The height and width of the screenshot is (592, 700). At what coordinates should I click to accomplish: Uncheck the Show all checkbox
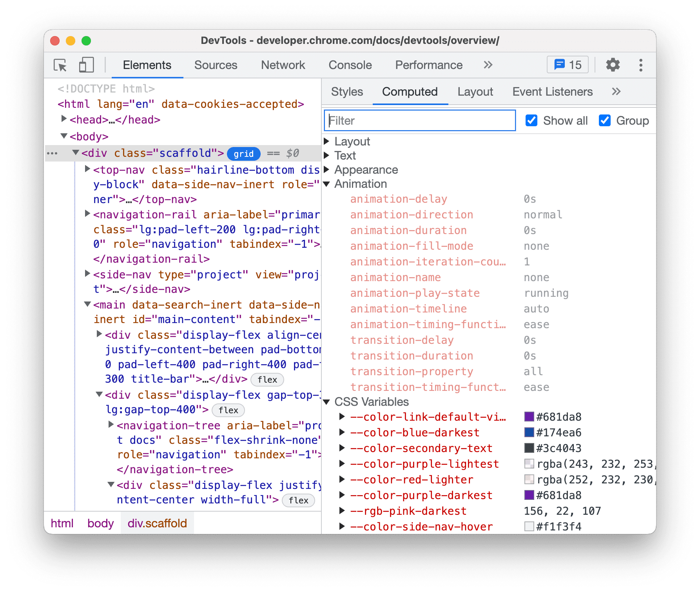pyautogui.click(x=531, y=121)
